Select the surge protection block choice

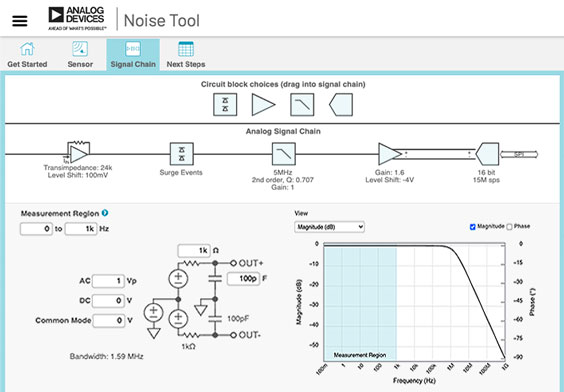coord(225,105)
